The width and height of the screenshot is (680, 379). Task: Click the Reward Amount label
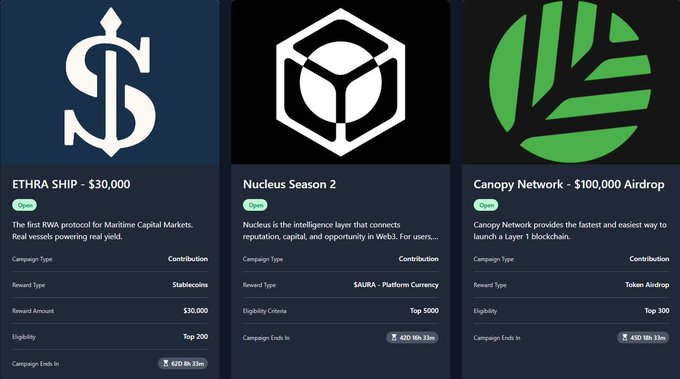33,311
